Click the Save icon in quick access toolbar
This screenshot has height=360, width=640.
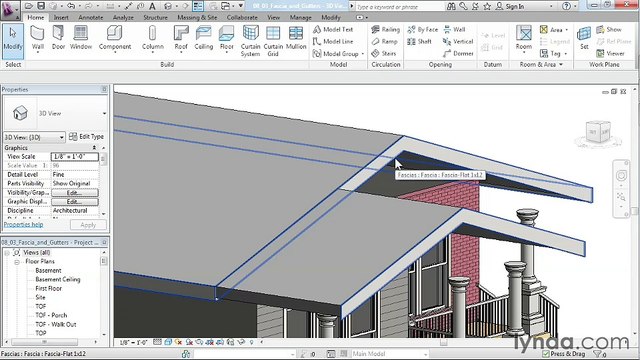tap(41, 6)
